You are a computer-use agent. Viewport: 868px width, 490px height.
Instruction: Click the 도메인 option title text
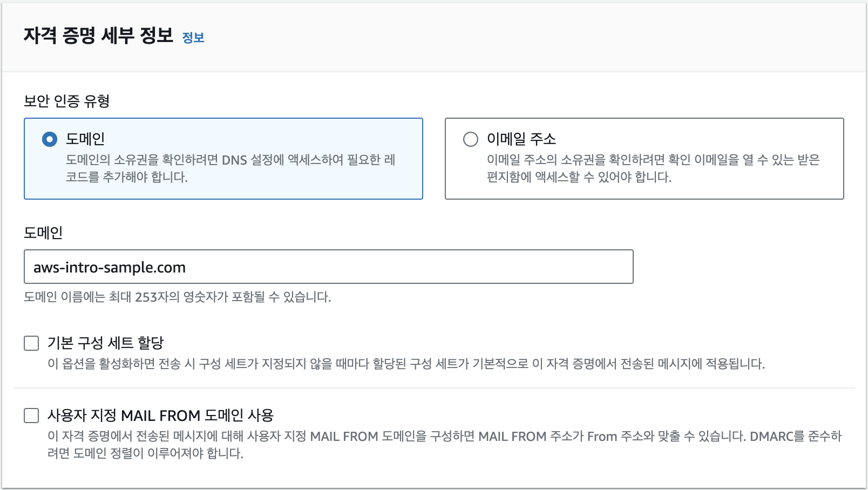coord(85,139)
